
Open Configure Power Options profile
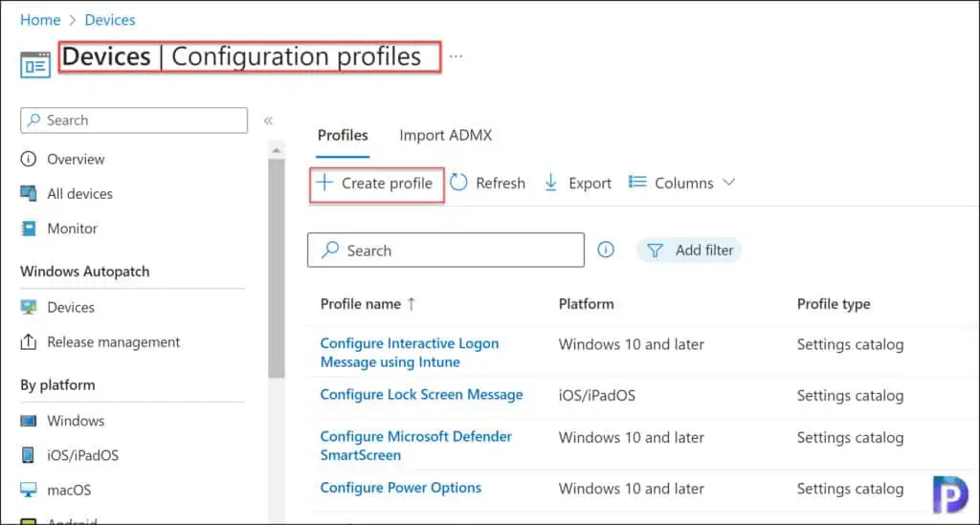(401, 488)
